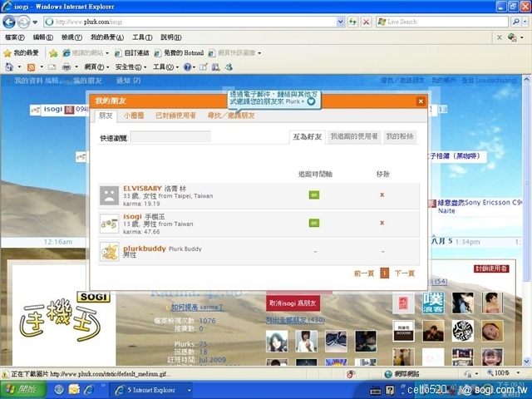Open the RSS feeds orange icon
This screenshot has width=532, height=399.
click(31, 67)
